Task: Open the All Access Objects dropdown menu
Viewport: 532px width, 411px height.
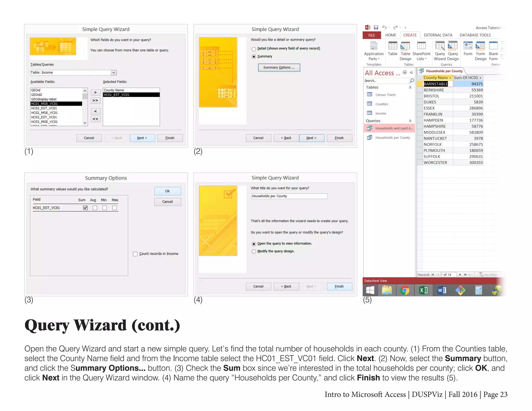Action: (405, 72)
